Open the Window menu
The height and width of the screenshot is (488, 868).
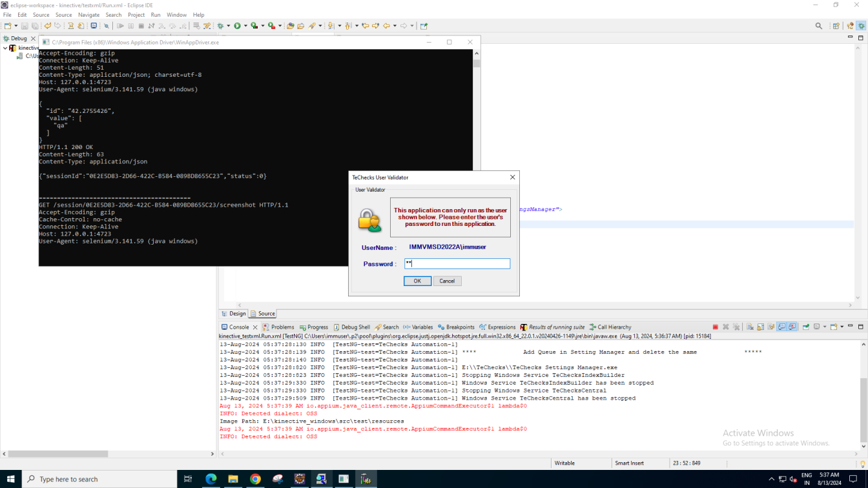click(x=176, y=15)
